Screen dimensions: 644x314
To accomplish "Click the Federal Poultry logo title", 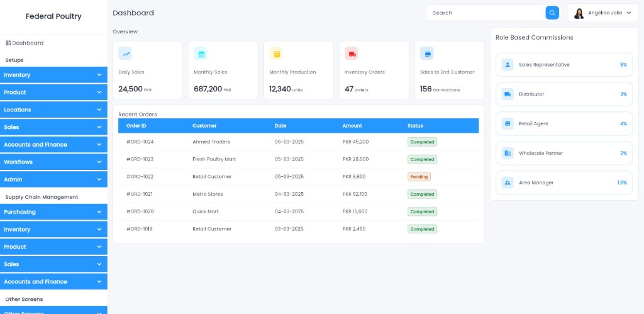I will (53, 16).
